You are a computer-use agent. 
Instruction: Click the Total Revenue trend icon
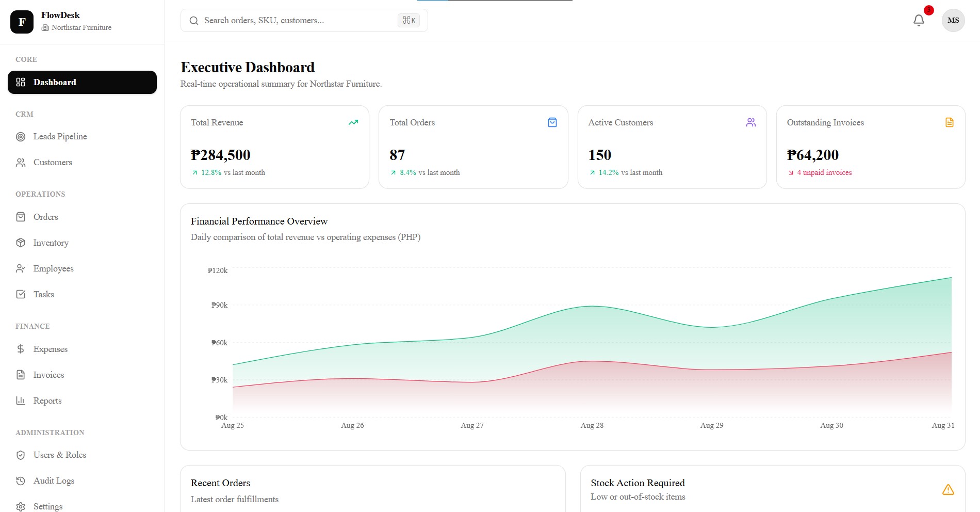pos(353,122)
